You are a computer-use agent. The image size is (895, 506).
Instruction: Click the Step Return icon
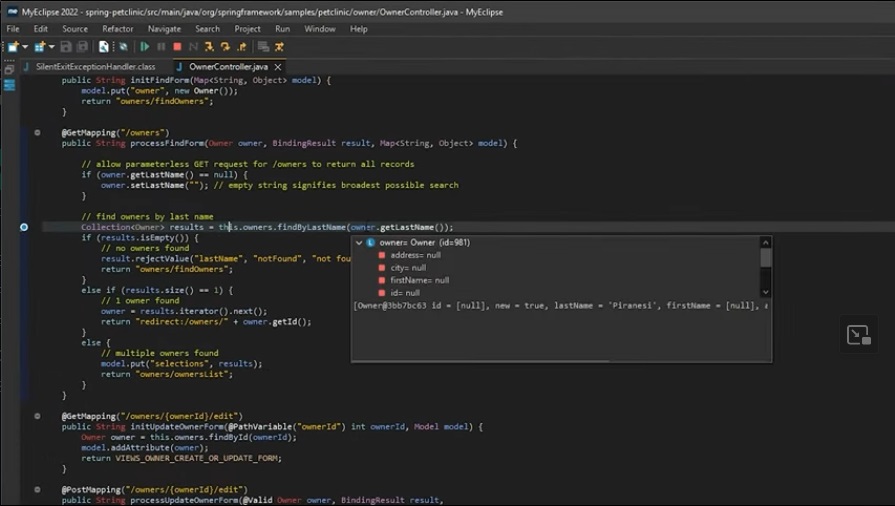point(242,47)
